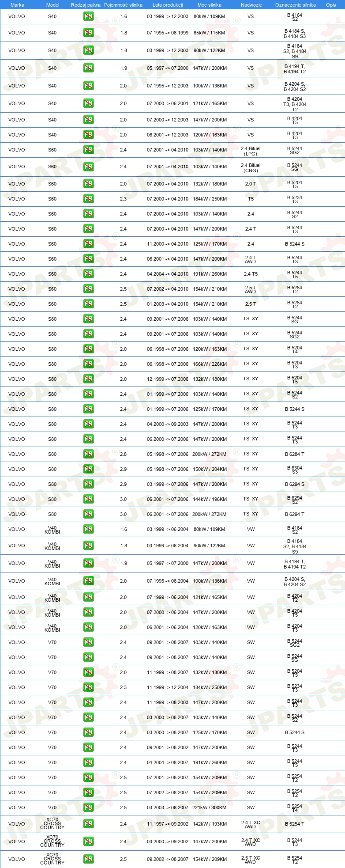The width and height of the screenshot is (345, 868).
Task: Click petrol icon in S40 90kW / 122KM row
Action: coord(88,50)
